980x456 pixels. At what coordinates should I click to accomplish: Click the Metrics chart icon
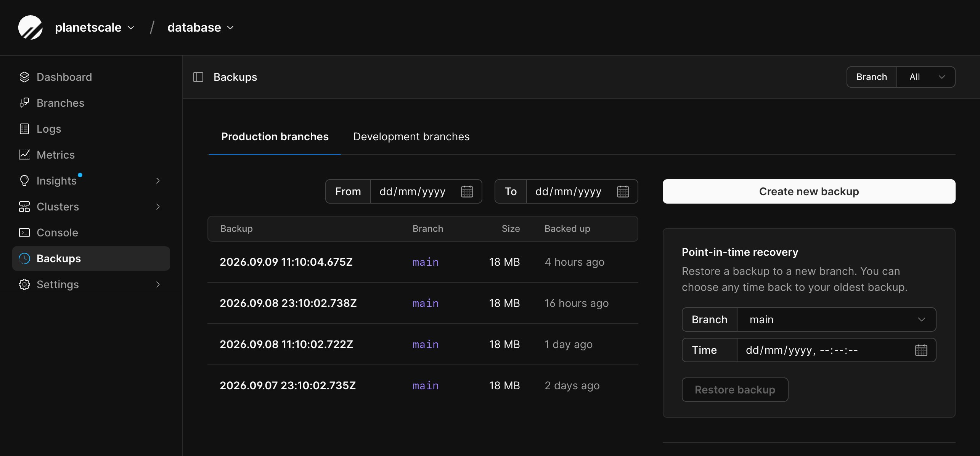click(x=24, y=155)
